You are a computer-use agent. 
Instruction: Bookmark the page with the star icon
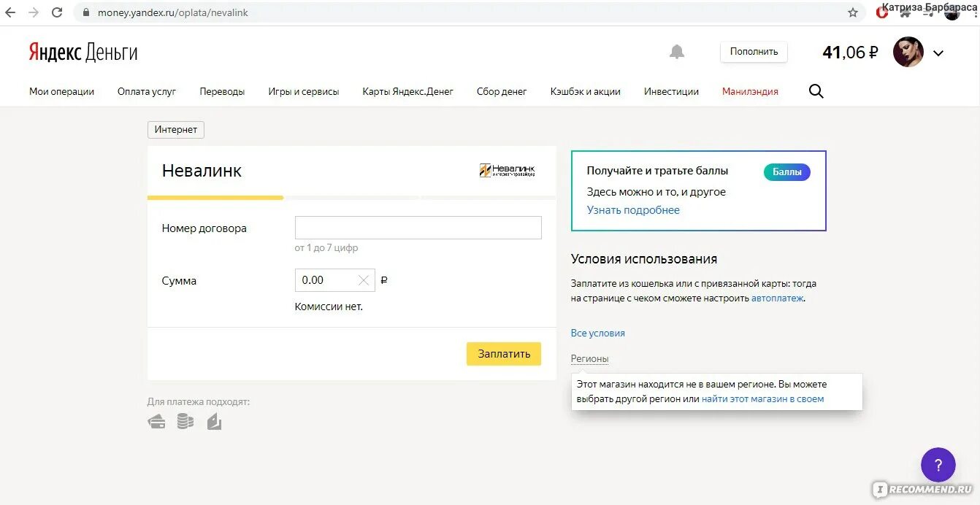[853, 12]
